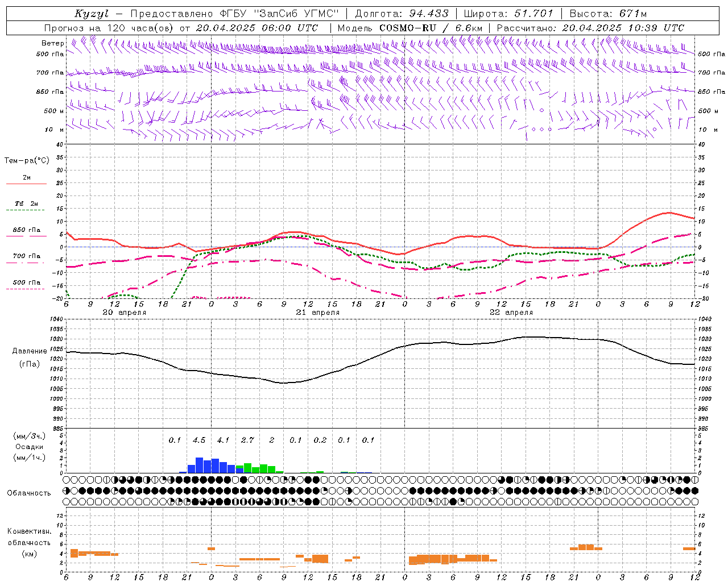728x582 pixels.
Task: Click the 'Высота: 671м' elevation text
Action: 608,14
